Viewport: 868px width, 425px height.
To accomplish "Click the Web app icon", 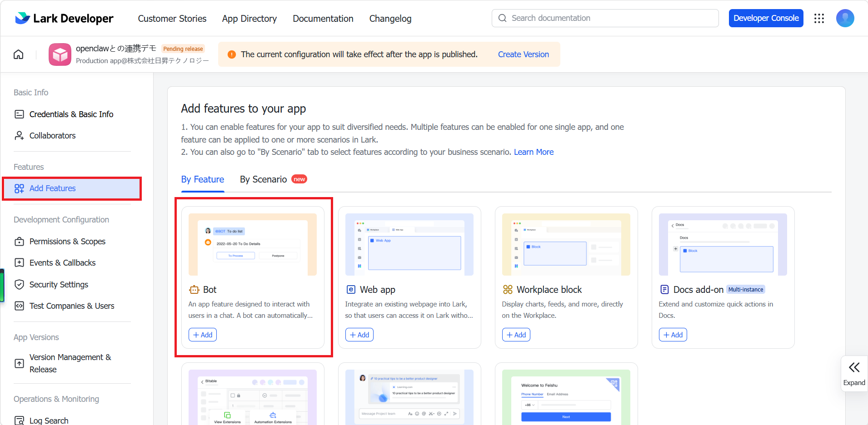I will pos(351,290).
